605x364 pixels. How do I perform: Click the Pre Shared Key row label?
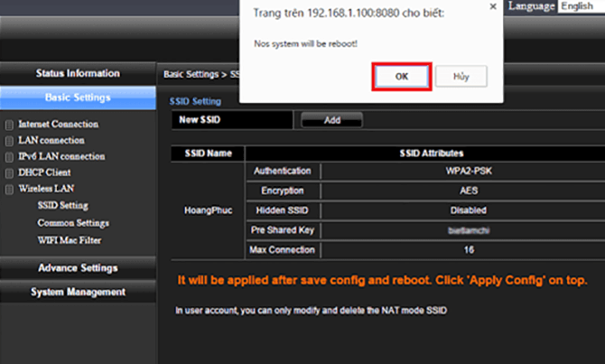[x=283, y=230]
